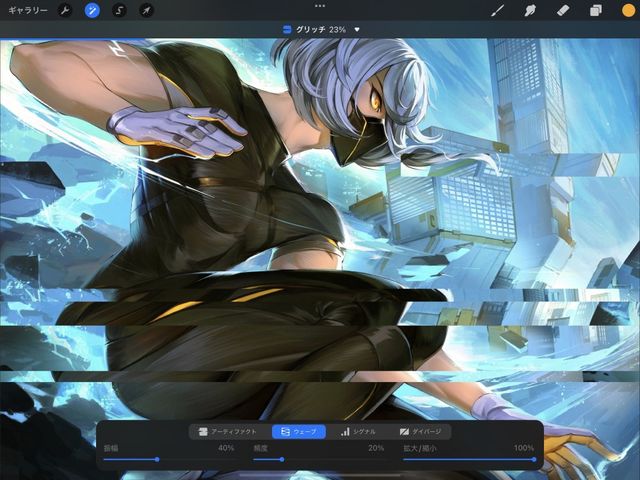The image size is (640, 480).
Task: Click the グリッチ 23% label
Action: pyautogui.click(x=321, y=29)
